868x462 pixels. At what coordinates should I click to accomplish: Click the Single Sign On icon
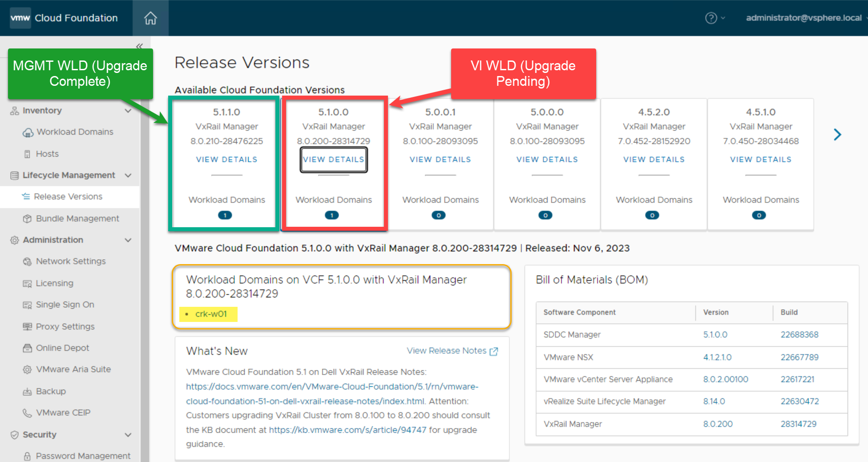[27, 305]
